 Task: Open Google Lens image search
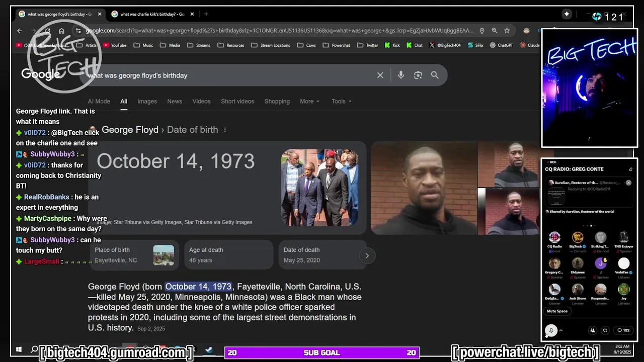click(x=418, y=75)
